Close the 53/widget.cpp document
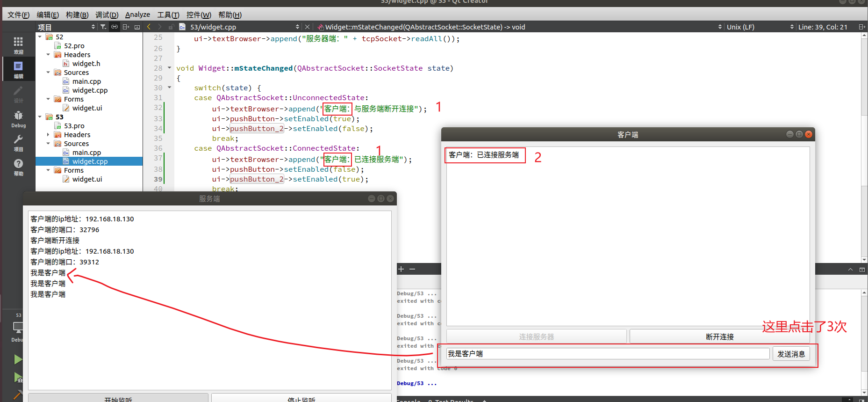 (x=307, y=27)
